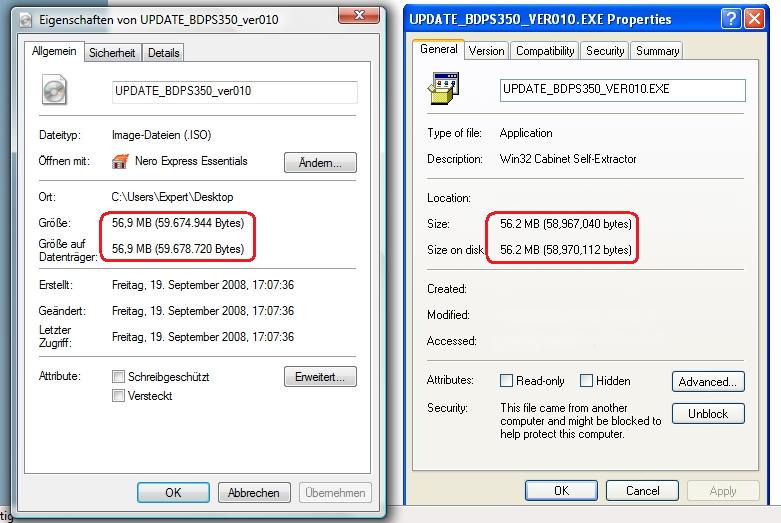Check the Read-only attribute
This screenshot has width=781, height=523.
507,381
